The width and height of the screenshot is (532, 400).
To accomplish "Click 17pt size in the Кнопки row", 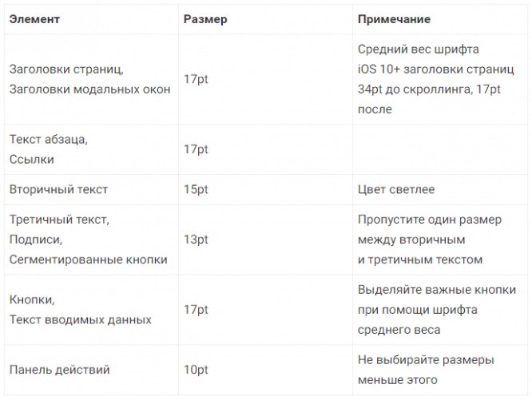I will click(x=196, y=309).
